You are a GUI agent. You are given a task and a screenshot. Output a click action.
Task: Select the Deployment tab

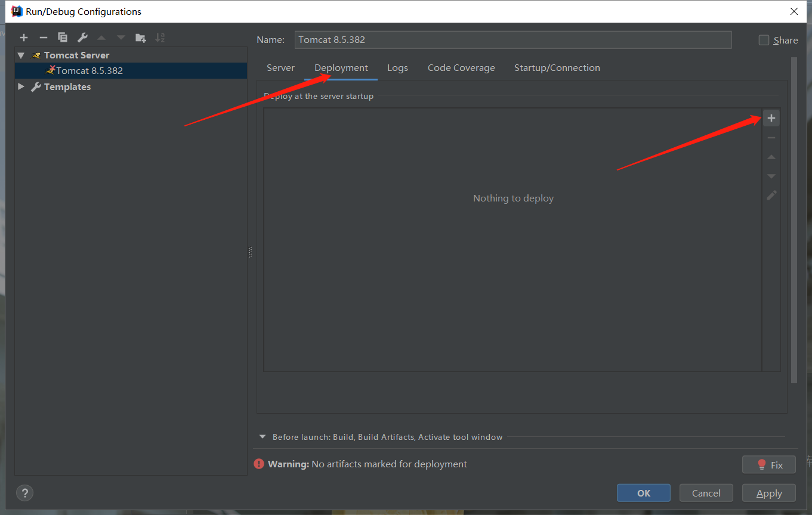341,68
